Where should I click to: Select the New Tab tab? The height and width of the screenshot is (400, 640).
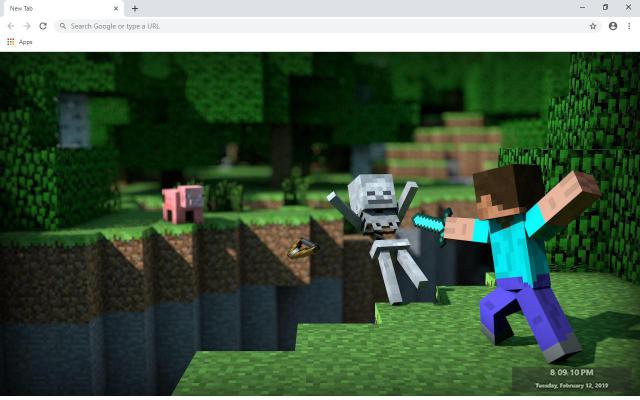[x=62, y=9]
